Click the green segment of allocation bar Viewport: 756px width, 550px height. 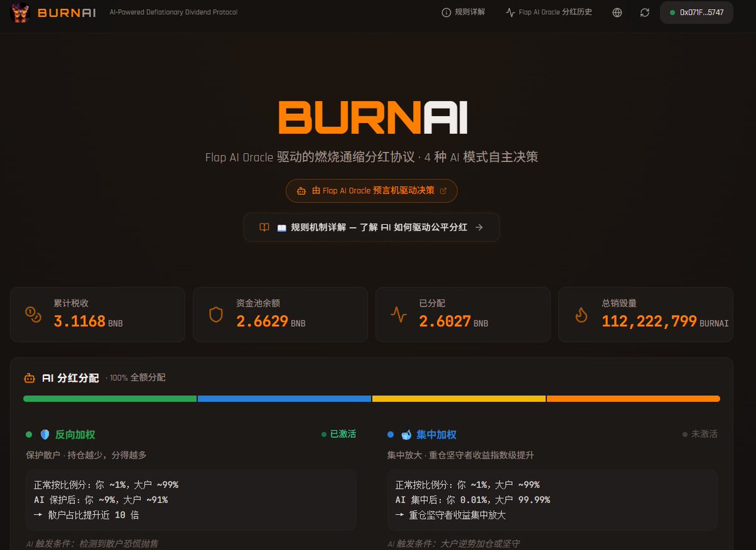click(110, 399)
